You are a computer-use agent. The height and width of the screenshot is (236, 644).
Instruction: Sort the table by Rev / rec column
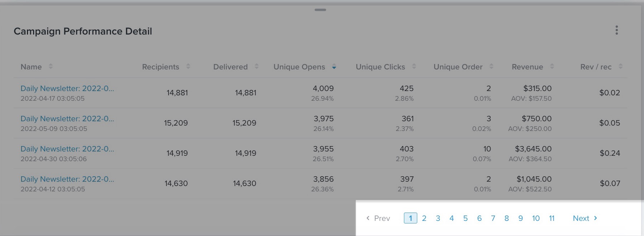coord(620,67)
